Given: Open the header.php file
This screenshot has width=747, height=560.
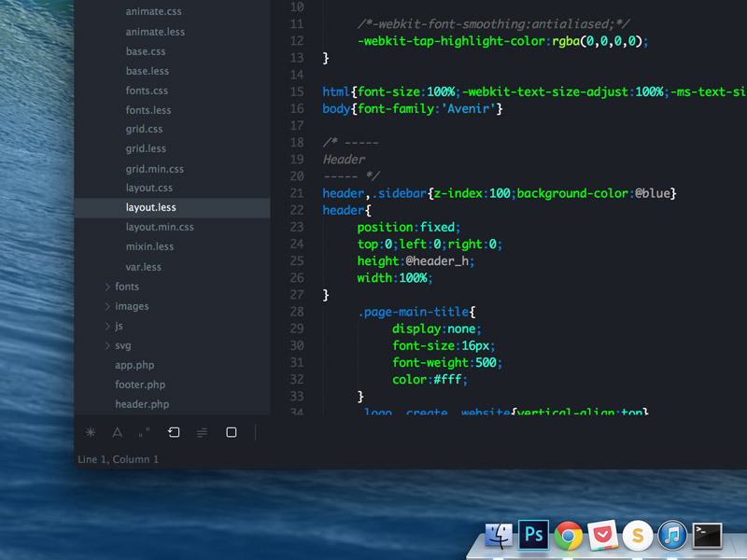Looking at the screenshot, I should point(140,404).
